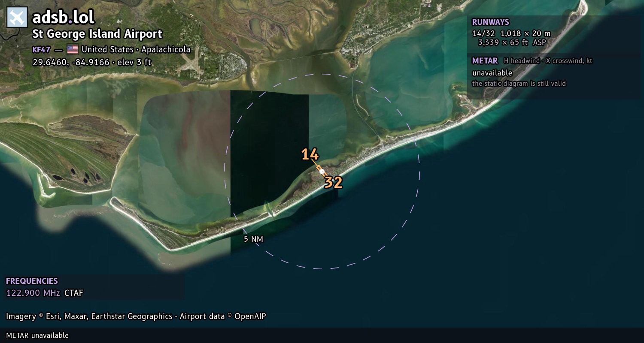
Task: Click "the static diagram is still valid" note
Action: 519,84
